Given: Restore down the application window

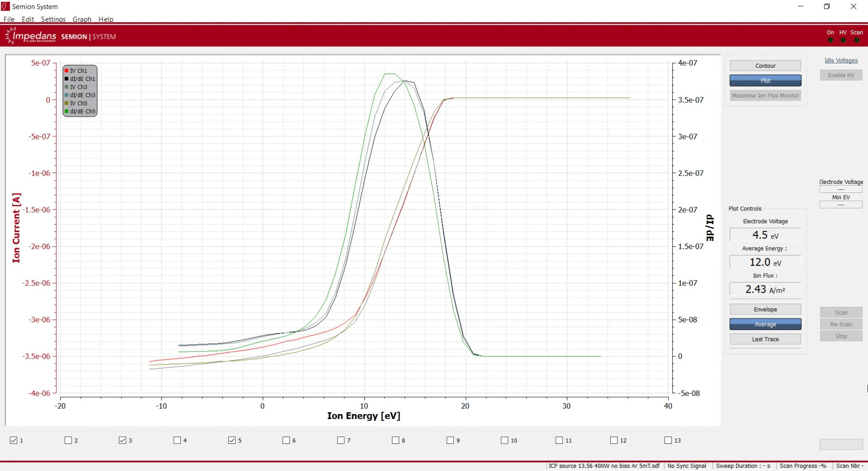Looking at the screenshot, I should click(826, 6).
